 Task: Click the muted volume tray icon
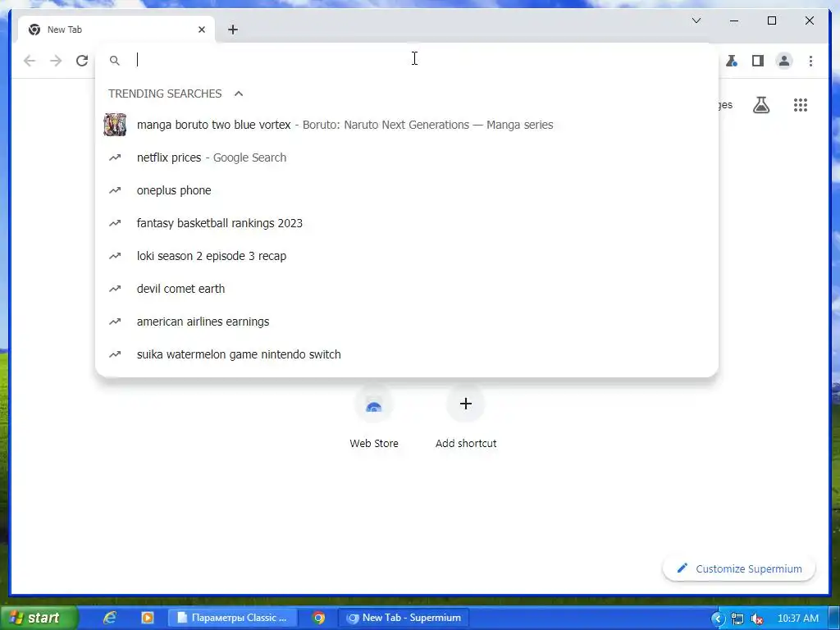click(757, 619)
